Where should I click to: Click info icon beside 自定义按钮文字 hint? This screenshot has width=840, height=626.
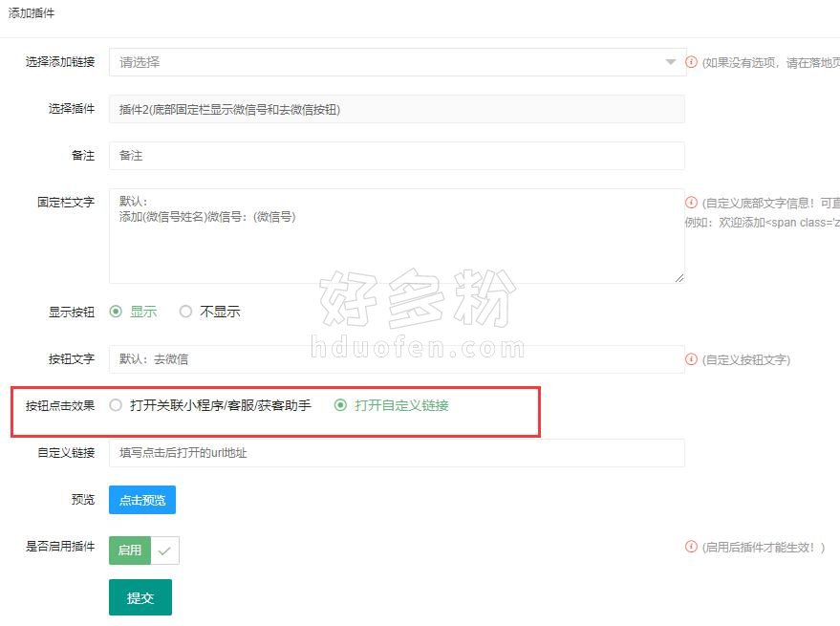click(x=691, y=359)
